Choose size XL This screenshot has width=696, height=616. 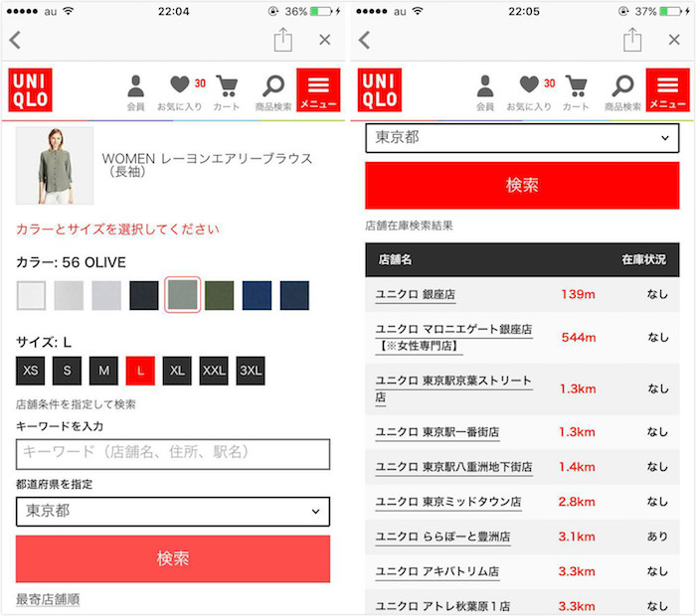[177, 371]
